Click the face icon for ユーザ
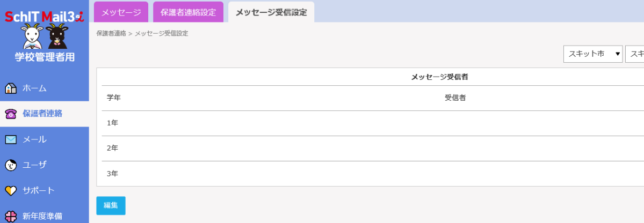 (11, 165)
